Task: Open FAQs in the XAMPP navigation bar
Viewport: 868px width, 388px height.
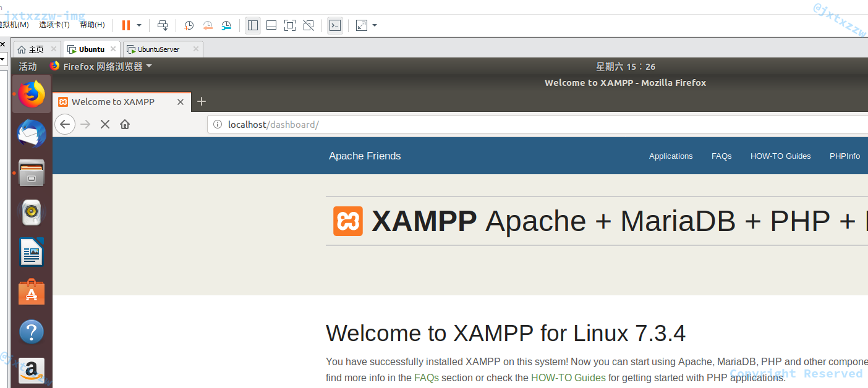Action: tap(721, 156)
